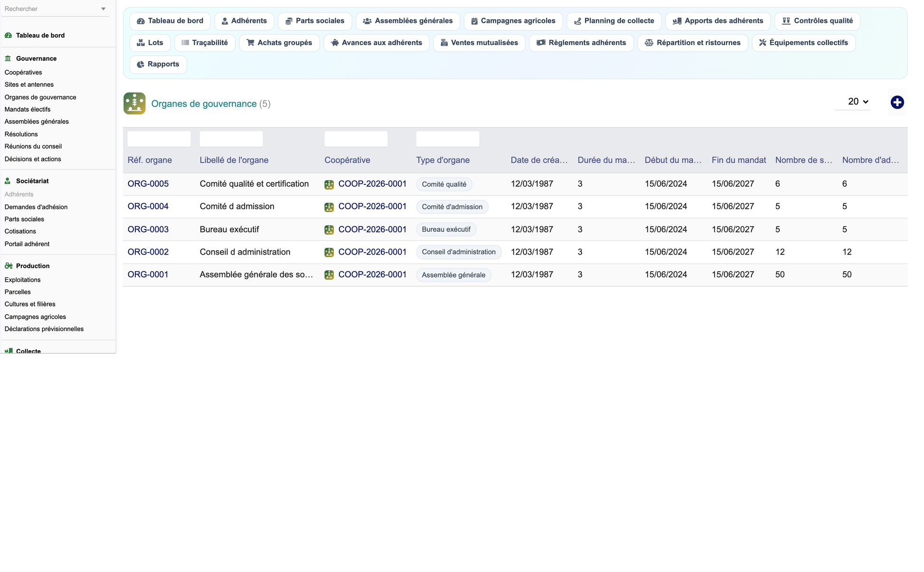Open the Adhérents tab in top bar
The height and width of the screenshot is (572, 924).
(244, 21)
